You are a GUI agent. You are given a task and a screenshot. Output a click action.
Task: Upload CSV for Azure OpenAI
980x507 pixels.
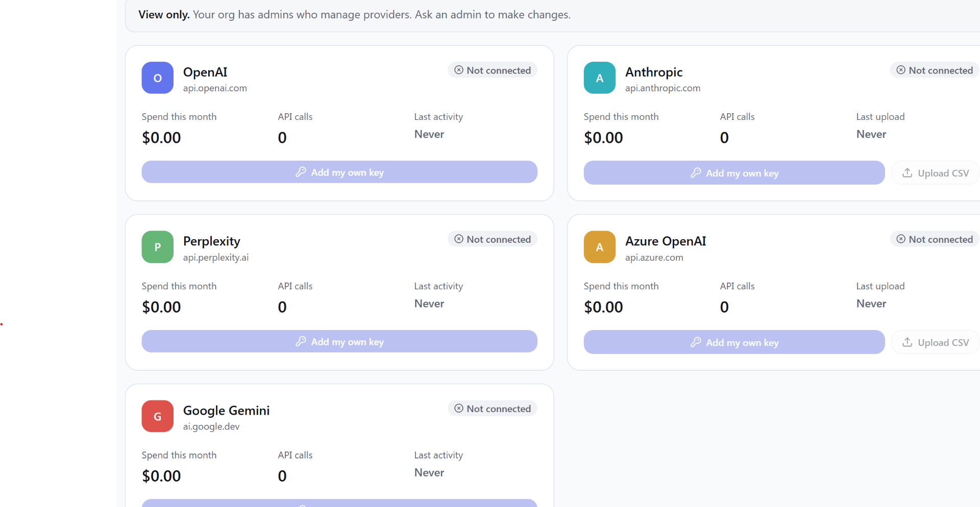tap(935, 342)
